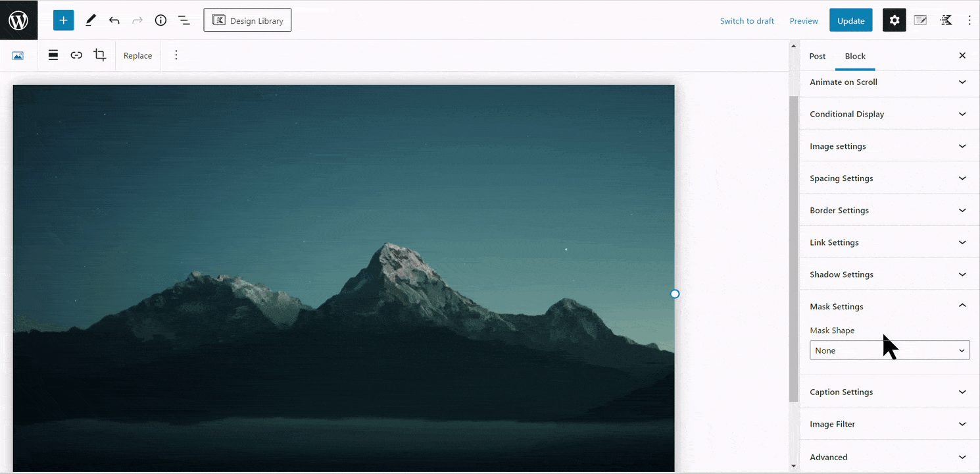980x474 pixels.
Task: Open the WordPress logo menu
Action: point(18,20)
